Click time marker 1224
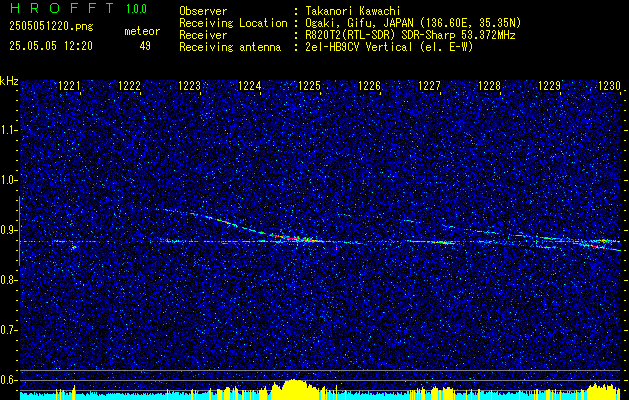 [250, 86]
